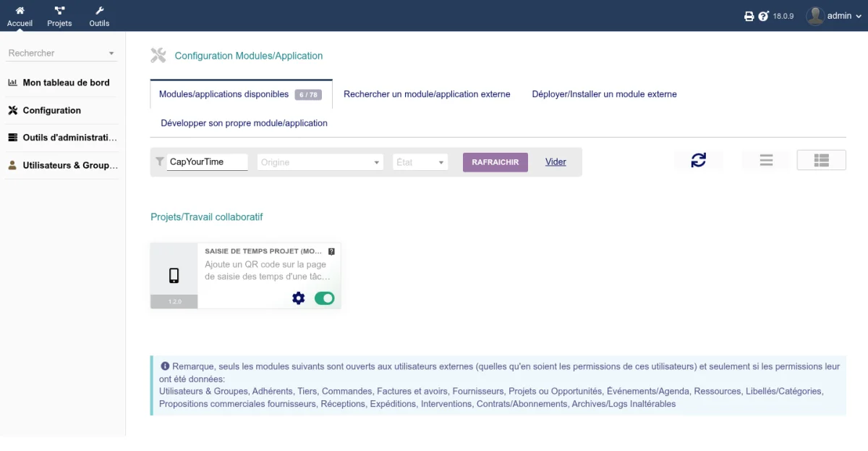Switch to list view icon
The image size is (868, 451).
[x=767, y=160]
